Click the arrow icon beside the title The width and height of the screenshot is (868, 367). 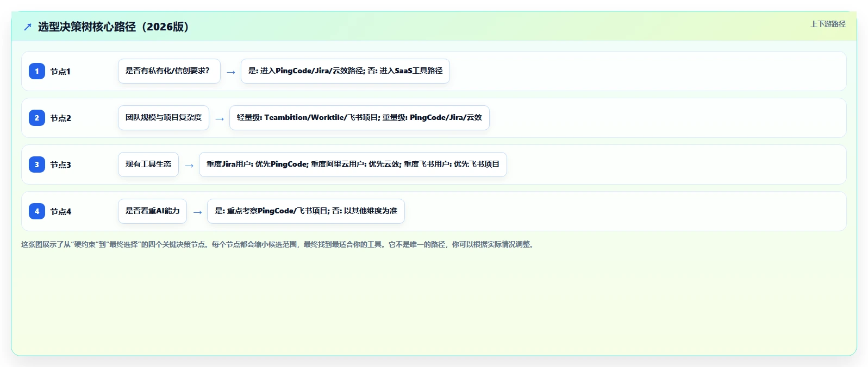tap(28, 27)
